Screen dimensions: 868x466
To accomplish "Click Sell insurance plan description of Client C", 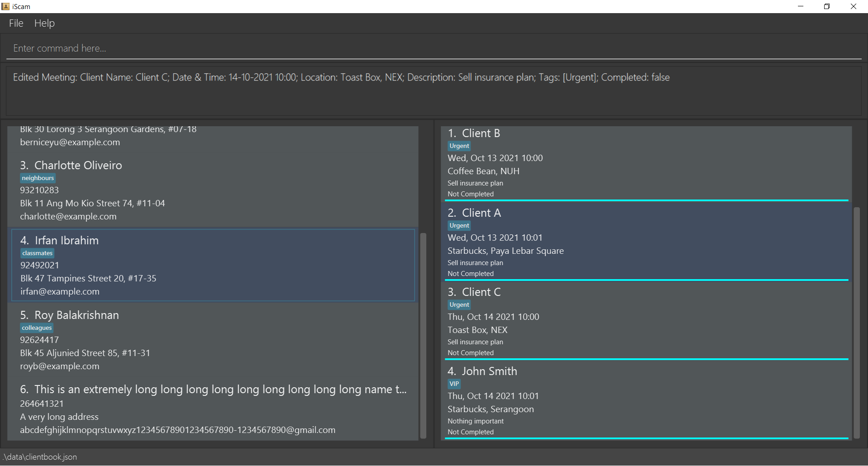I will pos(475,342).
